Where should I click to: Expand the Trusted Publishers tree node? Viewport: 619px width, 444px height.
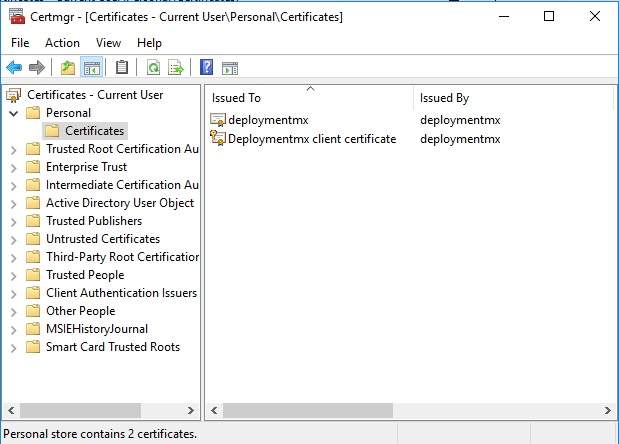click(x=13, y=221)
